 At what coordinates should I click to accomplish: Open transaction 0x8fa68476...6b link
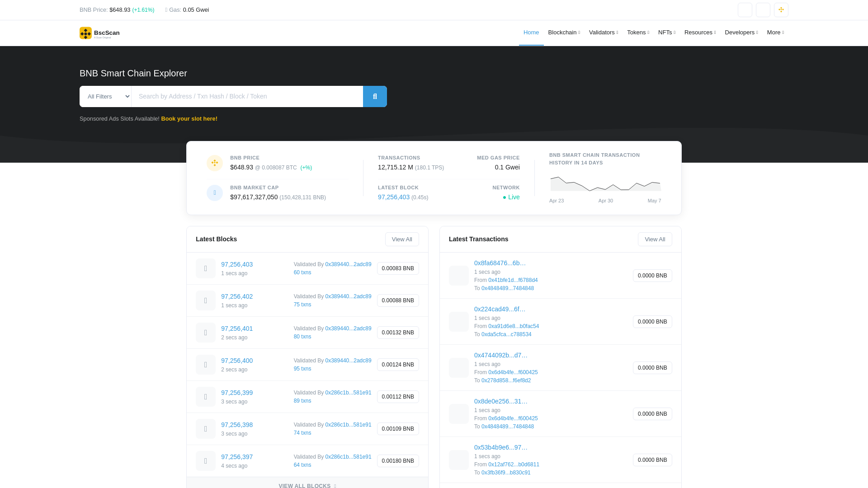click(x=500, y=263)
